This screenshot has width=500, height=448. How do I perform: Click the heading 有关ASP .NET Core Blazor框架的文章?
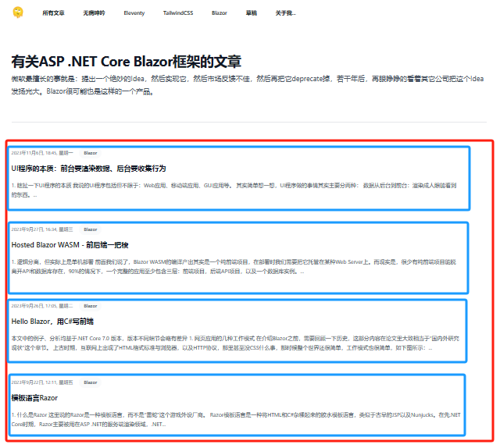[127, 62]
